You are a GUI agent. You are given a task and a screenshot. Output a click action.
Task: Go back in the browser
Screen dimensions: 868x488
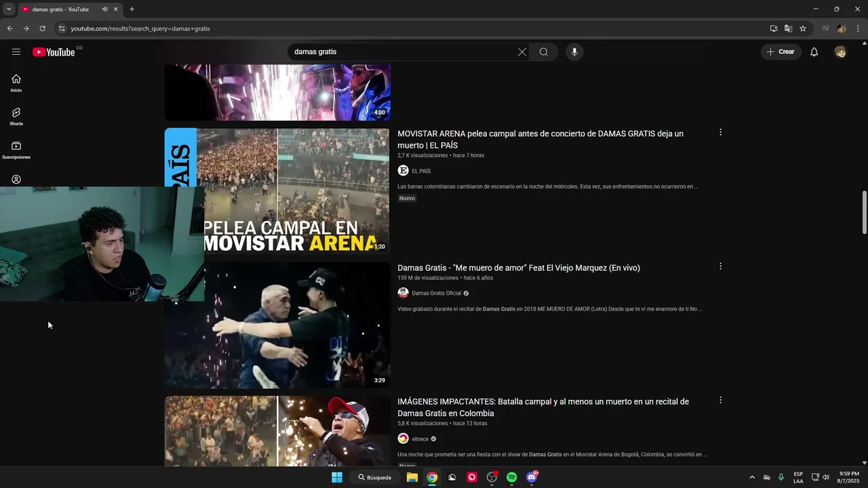tap(9, 28)
